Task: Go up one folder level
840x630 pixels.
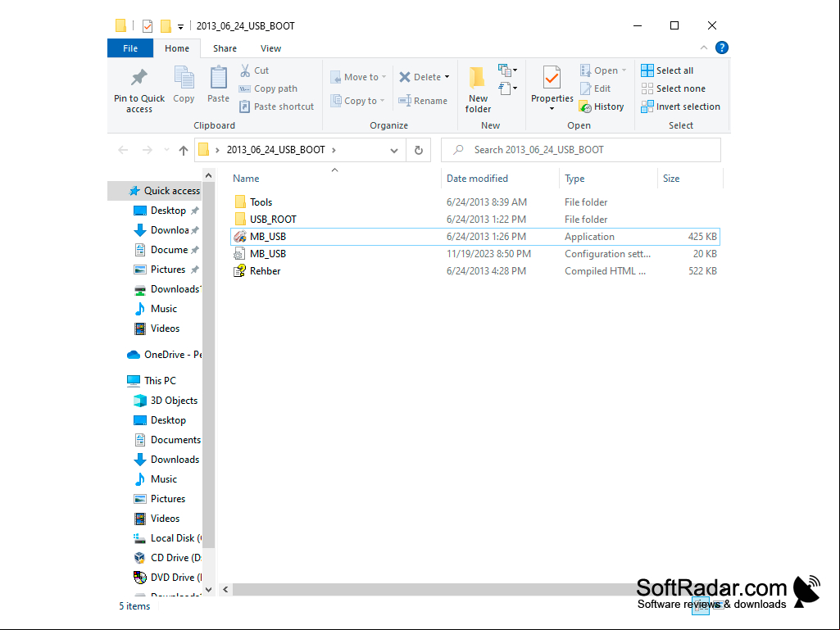Action: point(184,150)
